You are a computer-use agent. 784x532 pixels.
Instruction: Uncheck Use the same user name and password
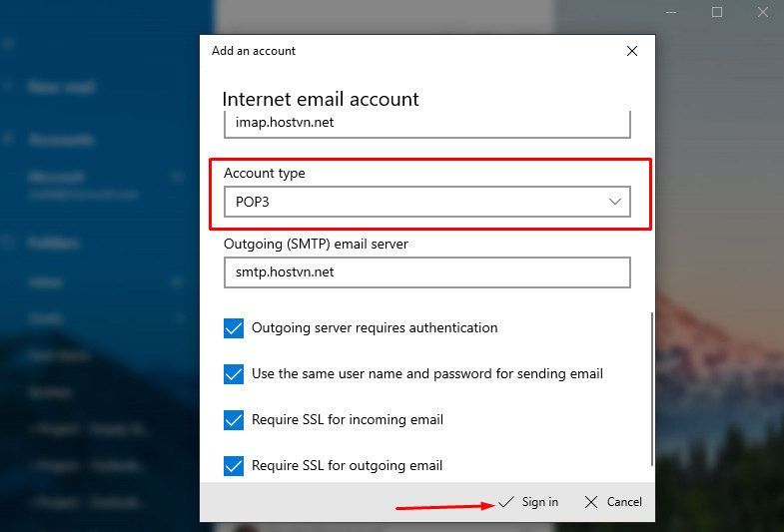[x=234, y=374]
